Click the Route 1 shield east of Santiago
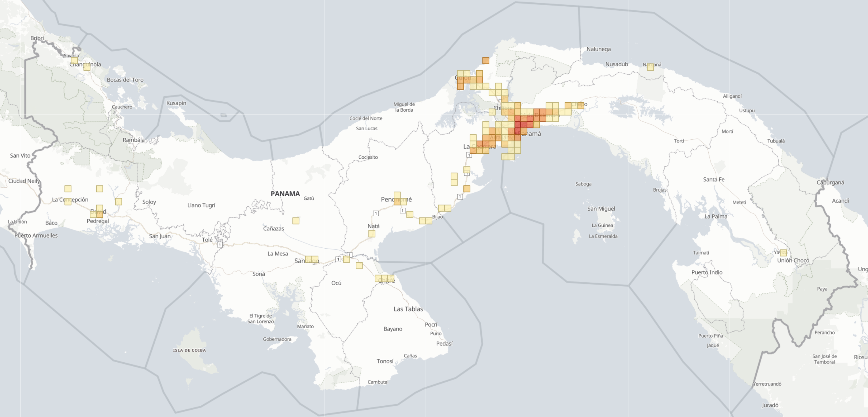 click(350, 255)
